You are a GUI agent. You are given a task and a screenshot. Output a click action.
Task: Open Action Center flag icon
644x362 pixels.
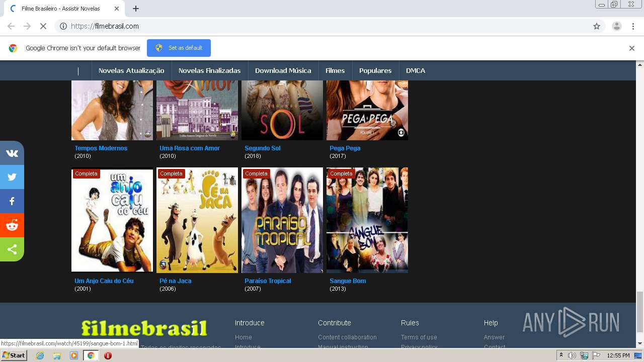[596, 355]
